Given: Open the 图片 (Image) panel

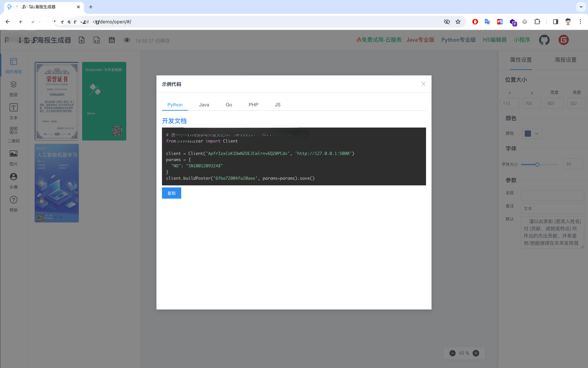Looking at the screenshot, I should click(x=13, y=157).
